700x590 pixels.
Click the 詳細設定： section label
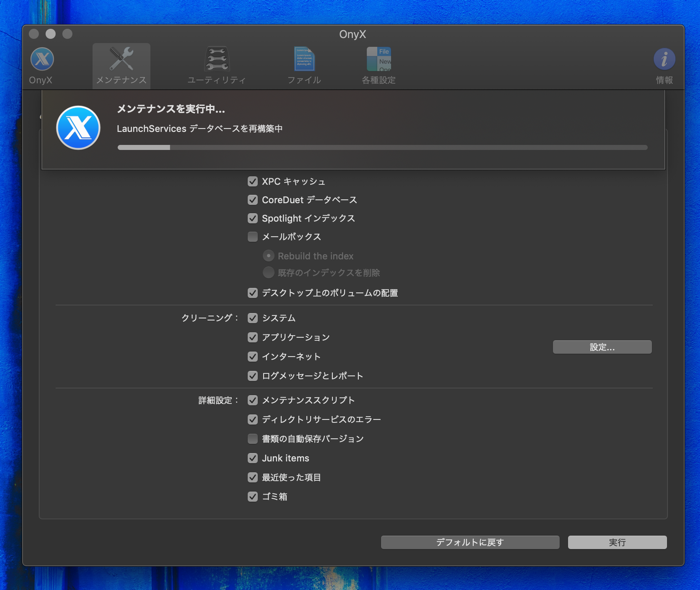pyautogui.click(x=219, y=400)
